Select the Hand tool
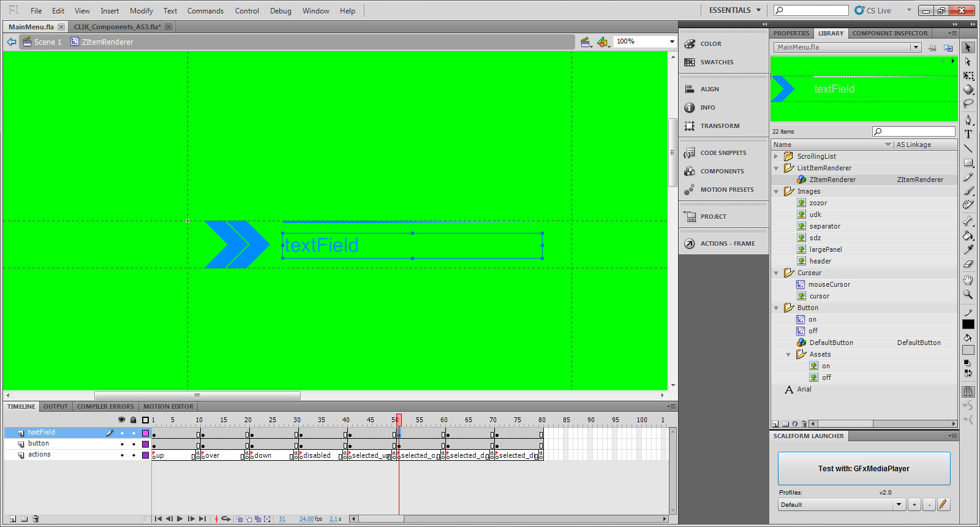This screenshot has height=527, width=980. (968, 280)
